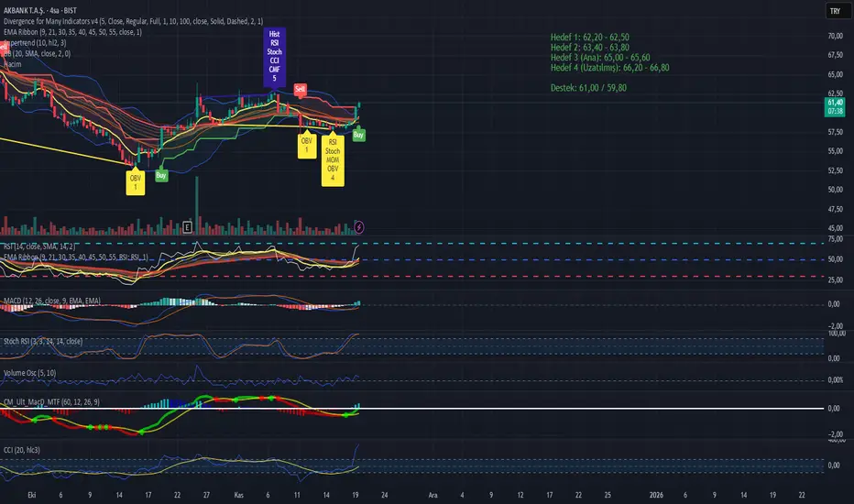Click the yellow RSI Stoch MOM OBV 4 label
Image resolution: width=854 pixels, height=504 pixels.
coord(333,159)
